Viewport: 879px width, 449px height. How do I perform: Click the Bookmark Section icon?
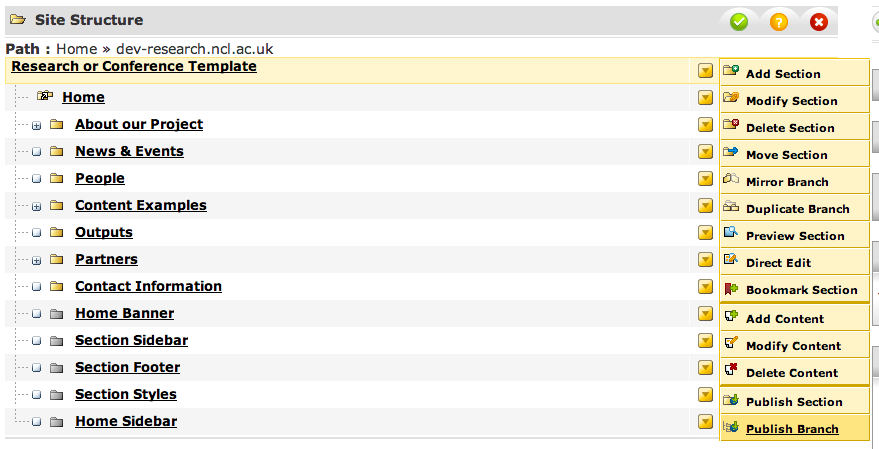[x=731, y=288]
